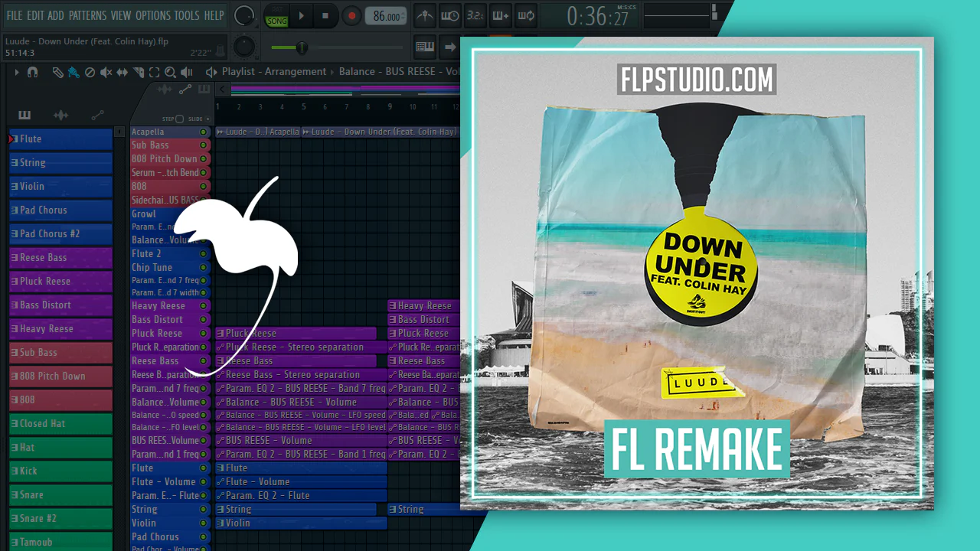
Task: Open the Violin clip menu
Action: pyautogui.click(x=221, y=523)
